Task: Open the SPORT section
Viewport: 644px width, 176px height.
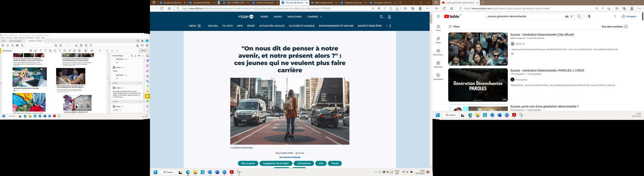Action: (251, 26)
